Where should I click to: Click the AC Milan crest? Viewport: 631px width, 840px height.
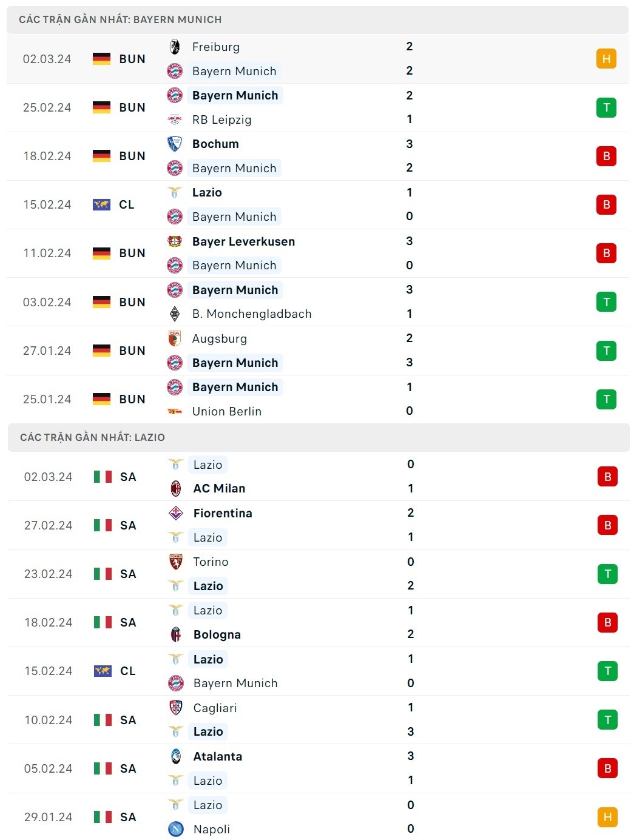176,488
